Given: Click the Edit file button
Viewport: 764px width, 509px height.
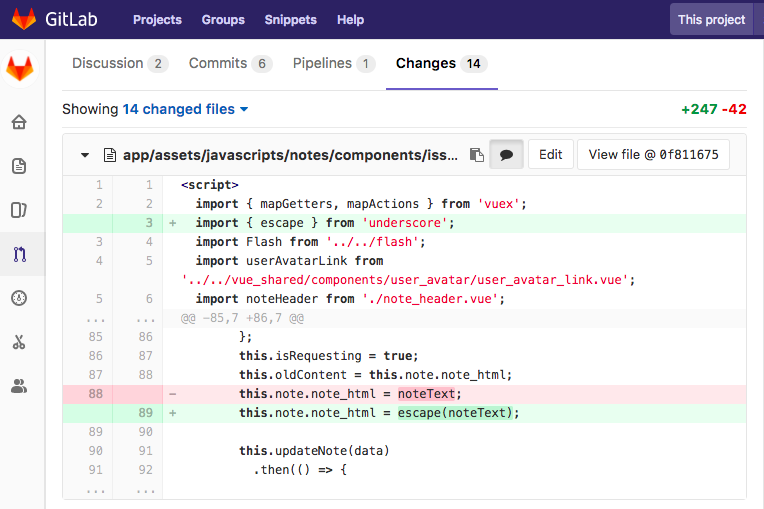Looking at the screenshot, I should (550, 155).
